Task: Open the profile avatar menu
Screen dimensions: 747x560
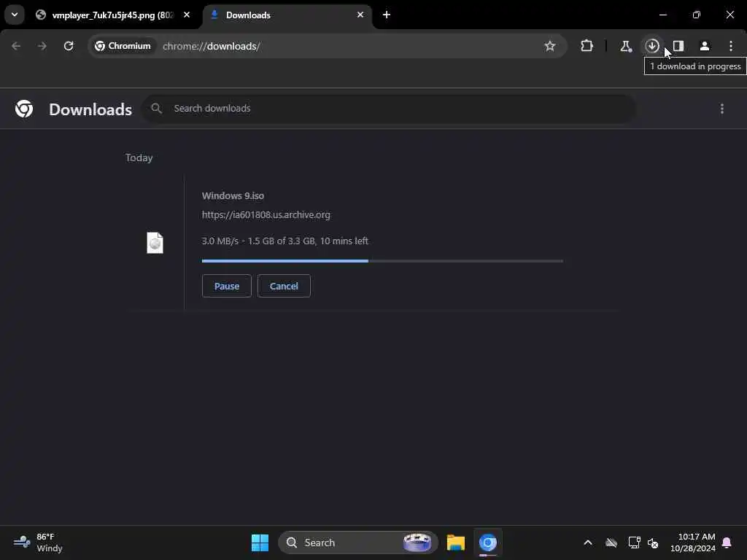Action: 705,46
